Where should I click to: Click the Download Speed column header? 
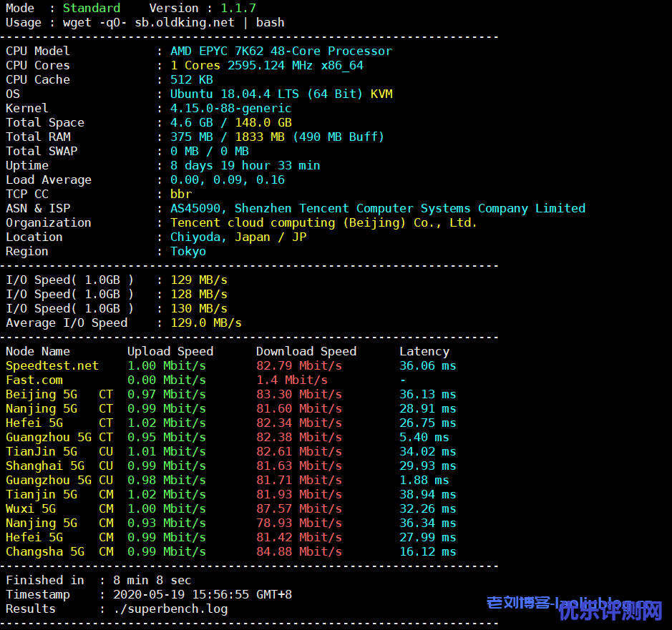(x=306, y=351)
